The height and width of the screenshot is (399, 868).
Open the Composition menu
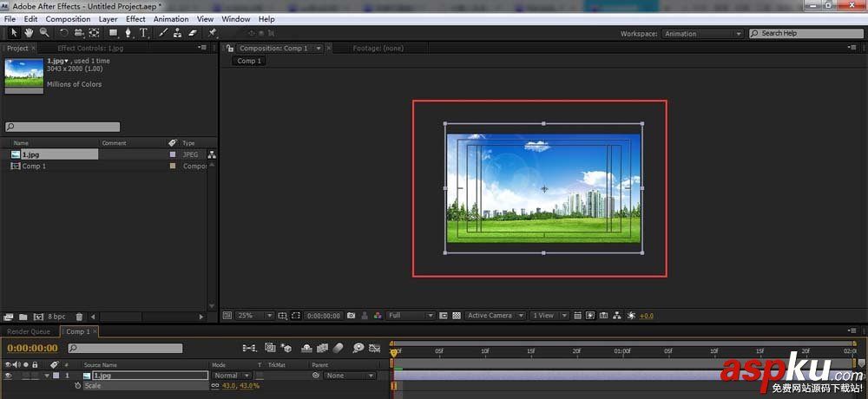(68, 19)
